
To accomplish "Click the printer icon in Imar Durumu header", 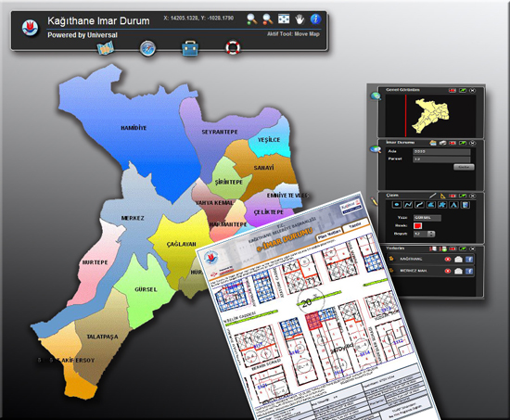I will coord(442,143).
